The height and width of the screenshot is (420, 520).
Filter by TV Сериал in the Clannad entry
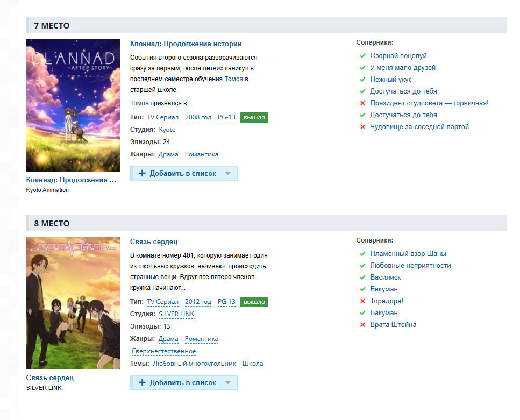point(162,117)
